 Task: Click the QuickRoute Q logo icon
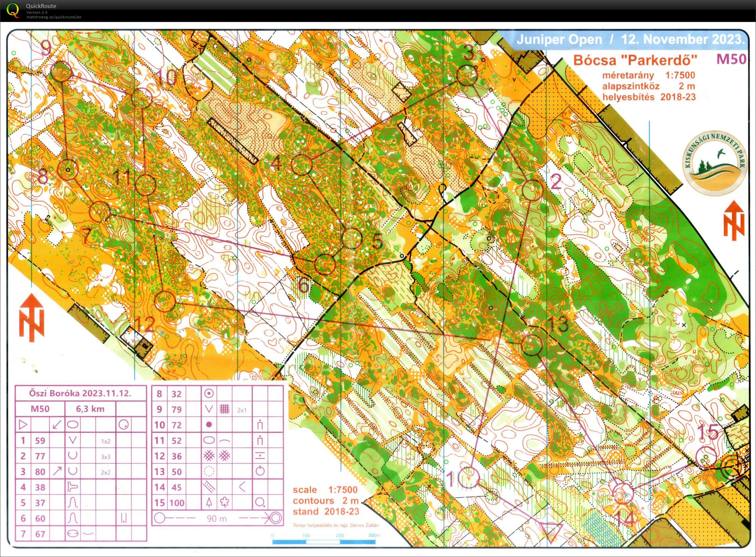click(x=13, y=10)
